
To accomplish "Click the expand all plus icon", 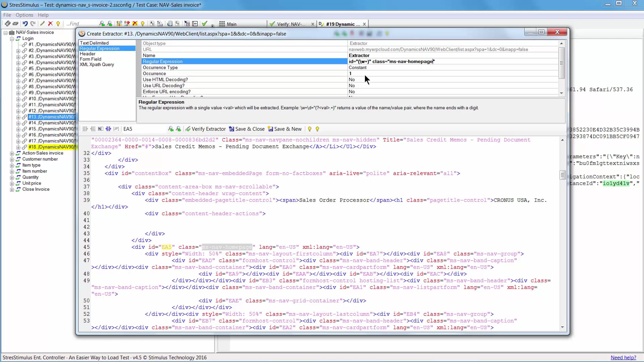I will tap(8, 24).
